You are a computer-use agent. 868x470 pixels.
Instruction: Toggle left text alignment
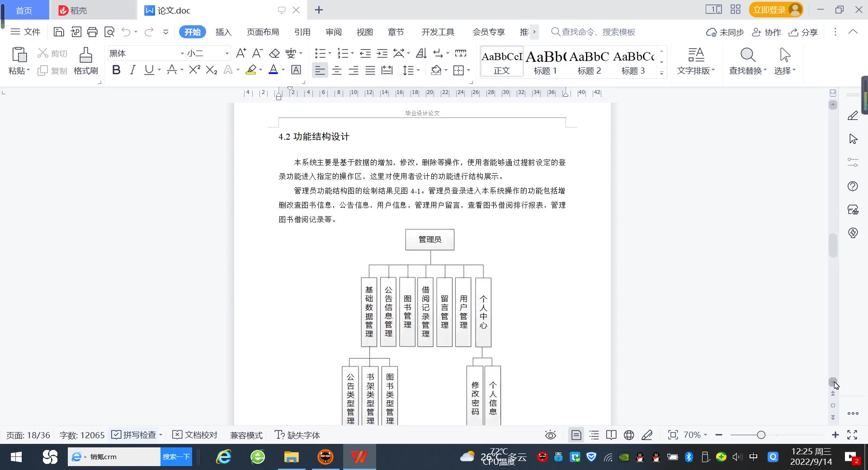pyautogui.click(x=320, y=70)
